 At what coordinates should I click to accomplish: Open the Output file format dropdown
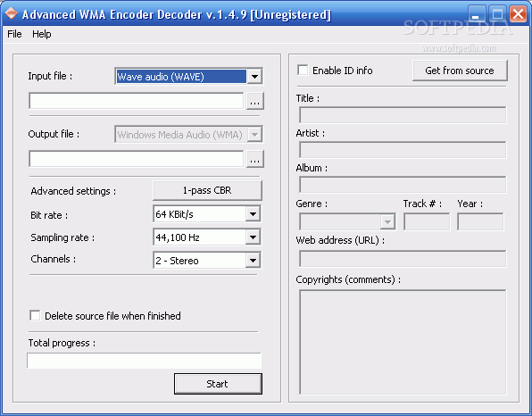pyautogui.click(x=254, y=135)
